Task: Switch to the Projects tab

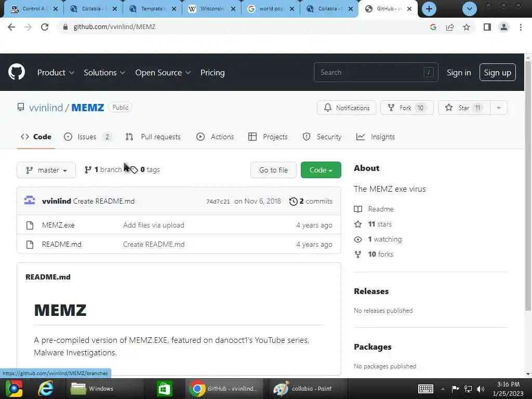Action: tap(268, 137)
